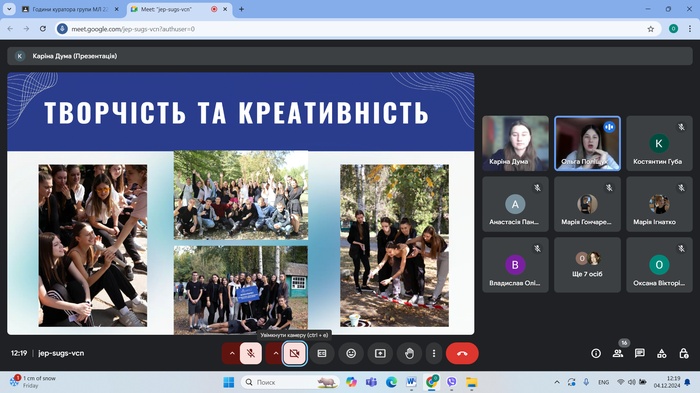The image size is (700, 393).
Task: Toggle closed captions button
Action: click(322, 353)
